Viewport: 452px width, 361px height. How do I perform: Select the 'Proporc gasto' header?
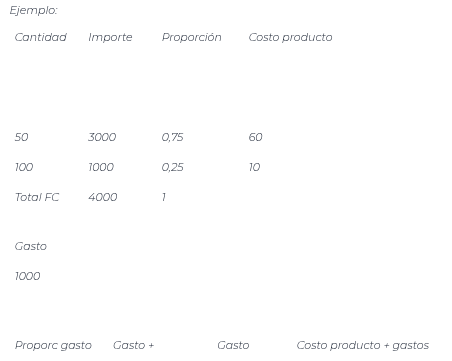tap(53, 345)
